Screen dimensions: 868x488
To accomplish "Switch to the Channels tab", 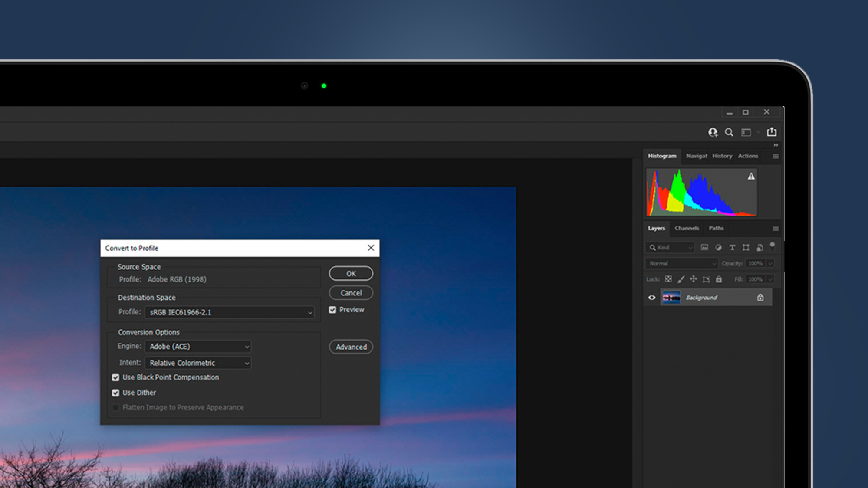I will pyautogui.click(x=687, y=228).
